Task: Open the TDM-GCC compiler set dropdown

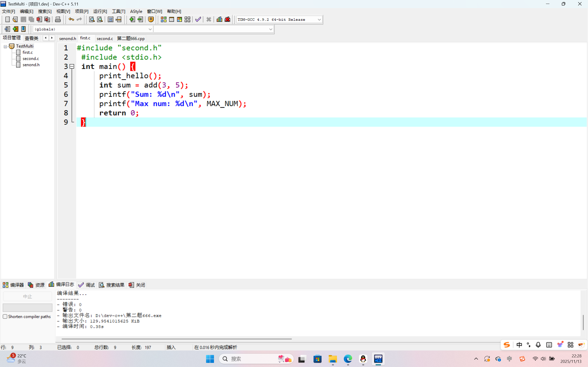Action: click(x=319, y=20)
